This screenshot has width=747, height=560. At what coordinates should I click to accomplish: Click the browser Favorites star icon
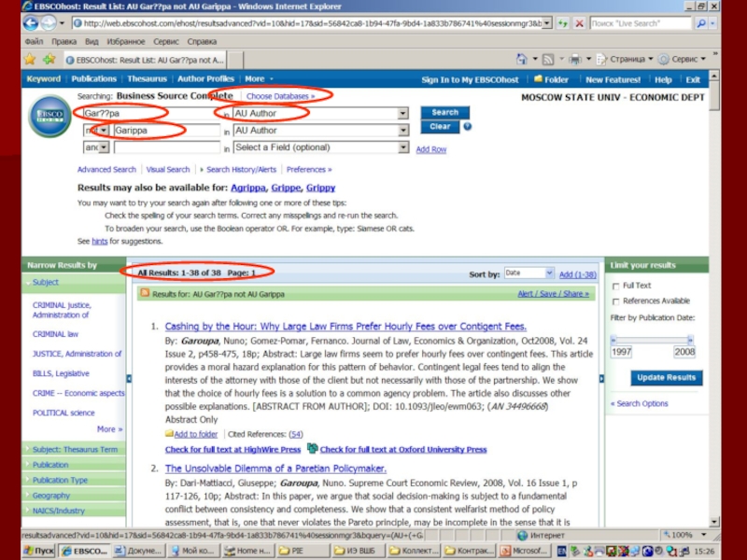pos(29,59)
